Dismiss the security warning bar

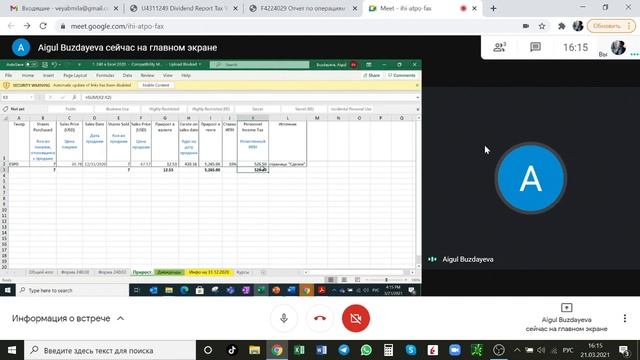point(417,85)
